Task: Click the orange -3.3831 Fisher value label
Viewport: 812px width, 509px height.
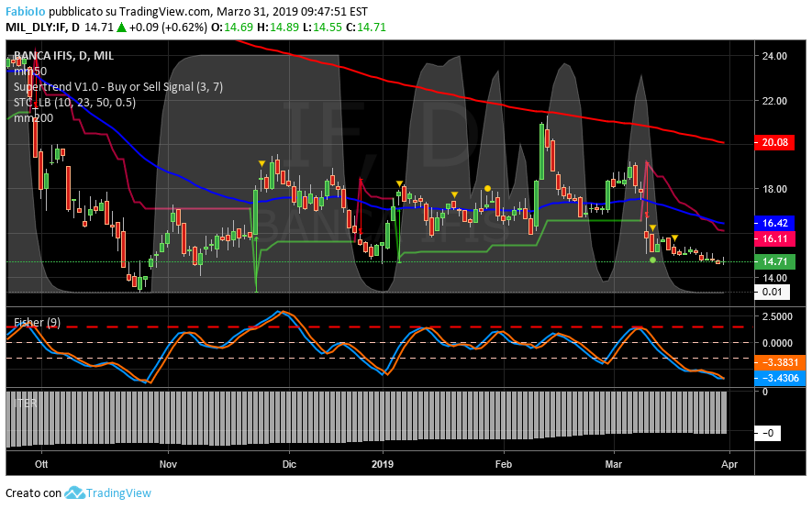Action: (780, 362)
